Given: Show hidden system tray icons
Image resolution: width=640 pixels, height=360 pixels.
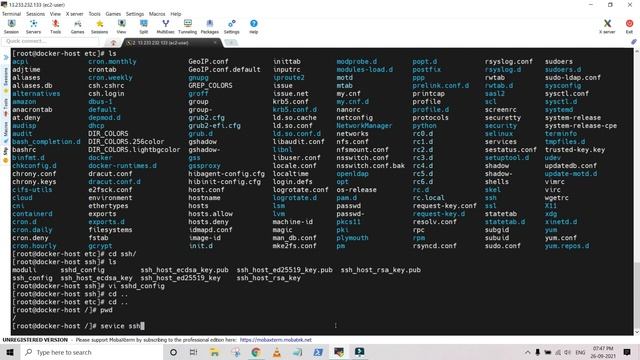Looking at the screenshot, I should pyautogui.click(x=527, y=352).
